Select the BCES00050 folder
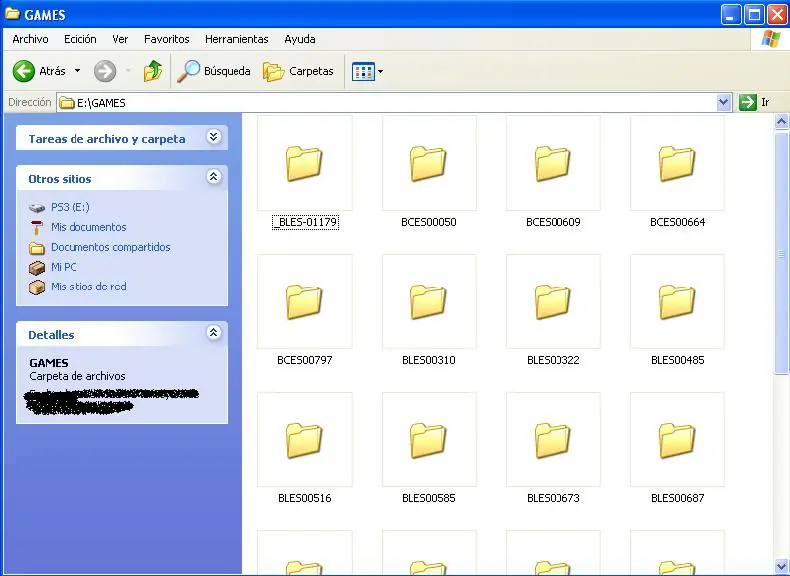The height and width of the screenshot is (576, 790). 429,171
